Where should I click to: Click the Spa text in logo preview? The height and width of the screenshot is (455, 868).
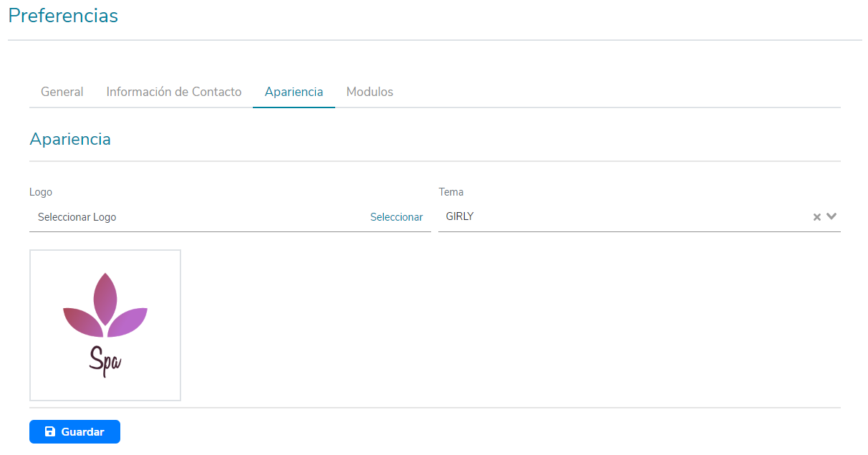coord(105,360)
